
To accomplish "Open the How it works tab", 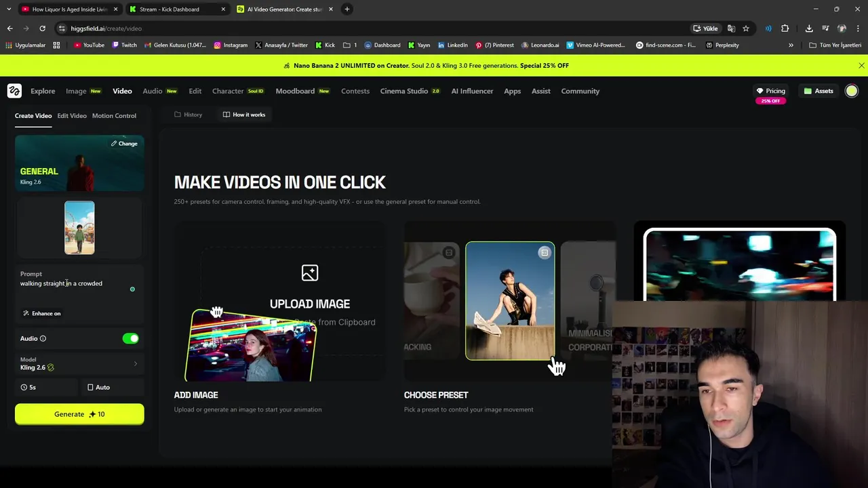I will click(244, 115).
